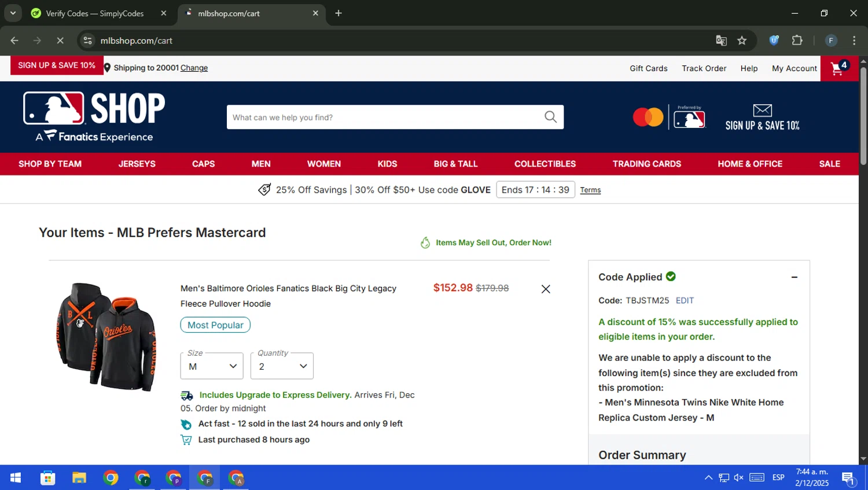Open the Chrome profile avatar F
This screenshot has width=868, height=490.
831,40
